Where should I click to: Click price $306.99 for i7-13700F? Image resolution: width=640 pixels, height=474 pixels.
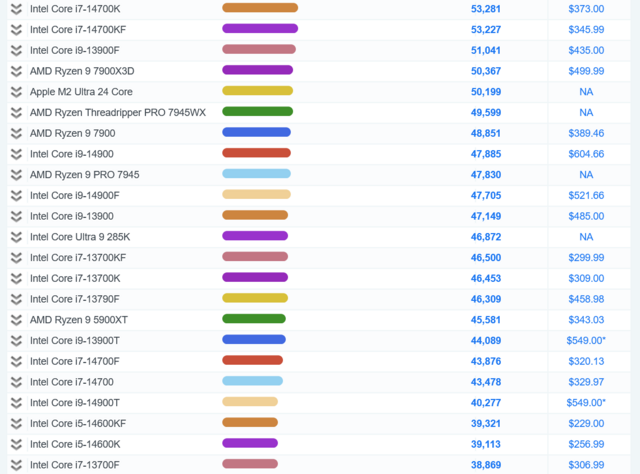(586, 465)
